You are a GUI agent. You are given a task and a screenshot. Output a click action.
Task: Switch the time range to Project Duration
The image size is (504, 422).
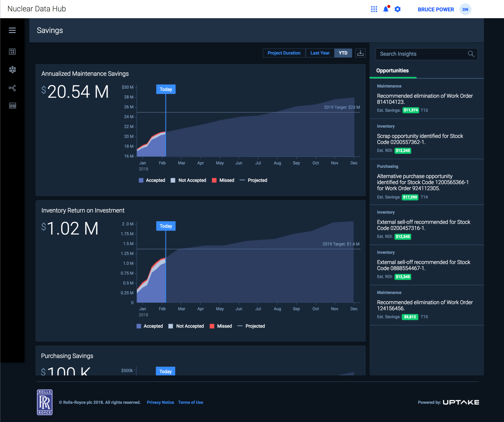click(284, 53)
